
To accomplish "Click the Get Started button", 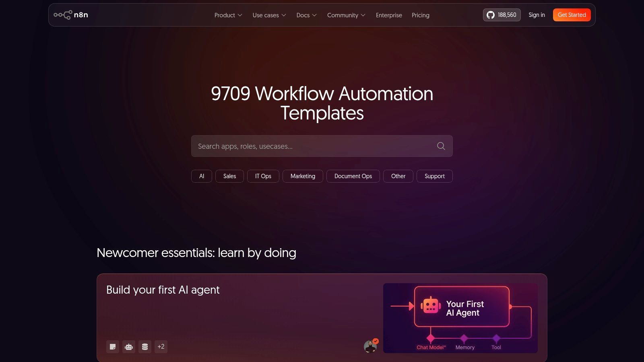I will 572,15.
